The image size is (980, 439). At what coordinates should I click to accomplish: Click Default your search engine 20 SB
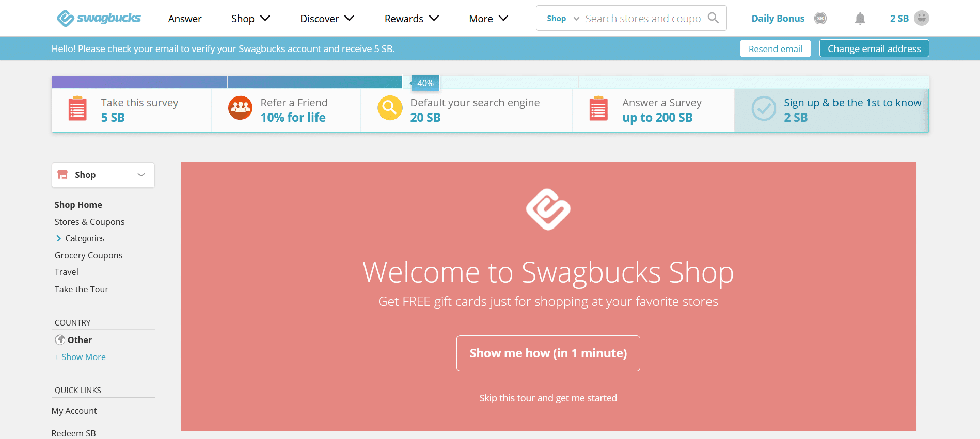pyautogui.click(x=467, y=110)
